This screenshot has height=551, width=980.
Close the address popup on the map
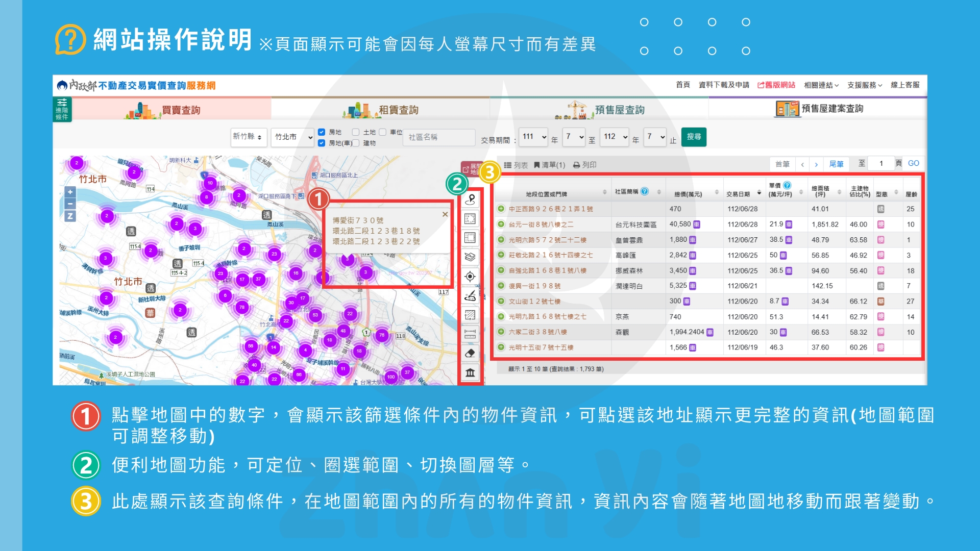(445, 214)
